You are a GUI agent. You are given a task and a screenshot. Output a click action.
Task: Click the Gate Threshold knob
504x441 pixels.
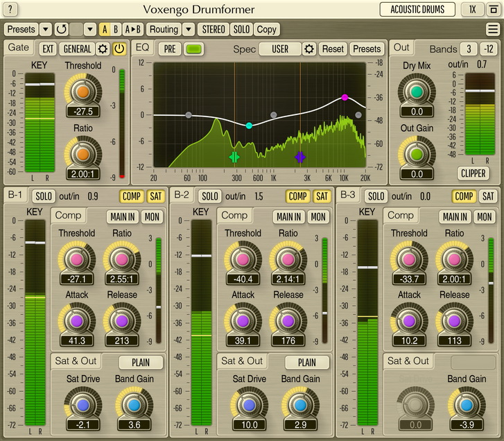(83, 92)
